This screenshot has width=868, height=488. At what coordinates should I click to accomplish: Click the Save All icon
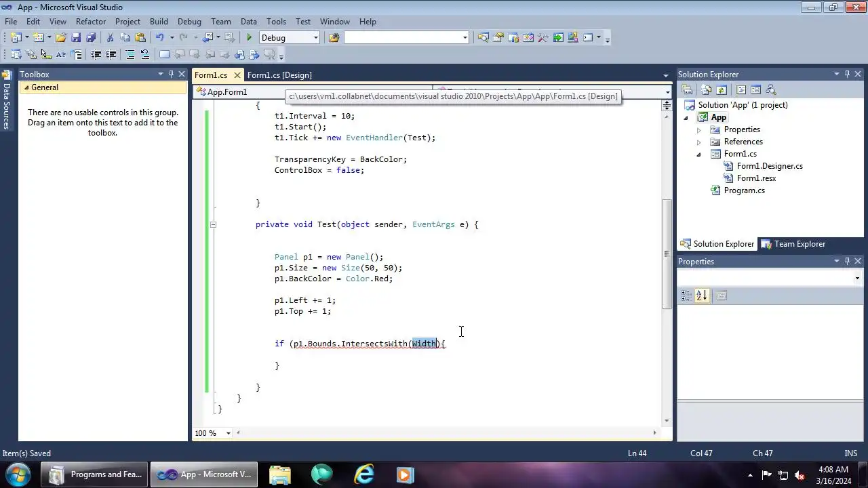point(91,38)
